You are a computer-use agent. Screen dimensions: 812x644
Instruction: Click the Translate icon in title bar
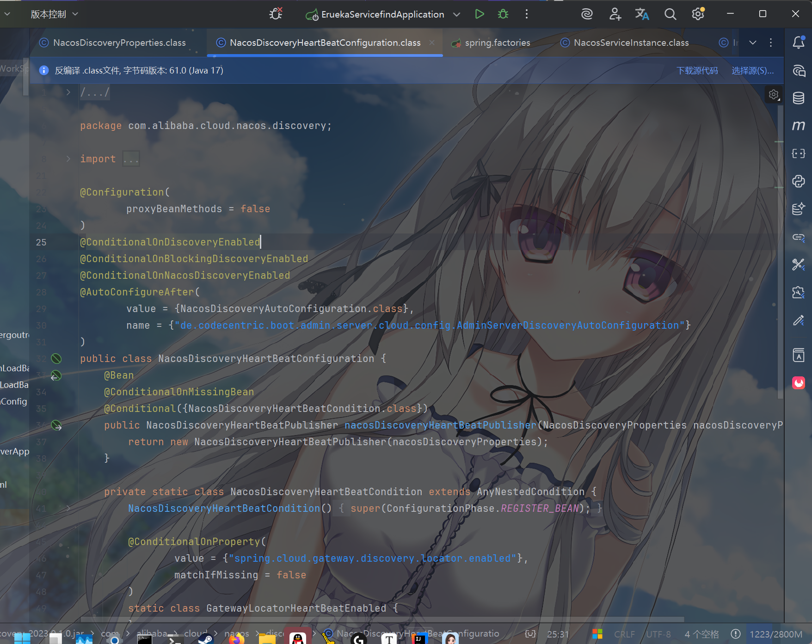tap(642, 14)
